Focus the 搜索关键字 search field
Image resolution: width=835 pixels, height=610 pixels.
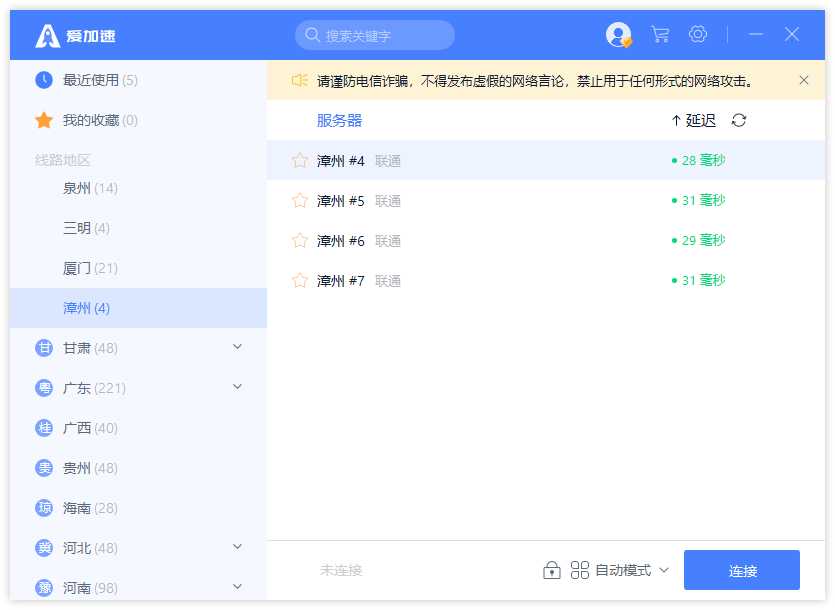click(x=375, y=35)
